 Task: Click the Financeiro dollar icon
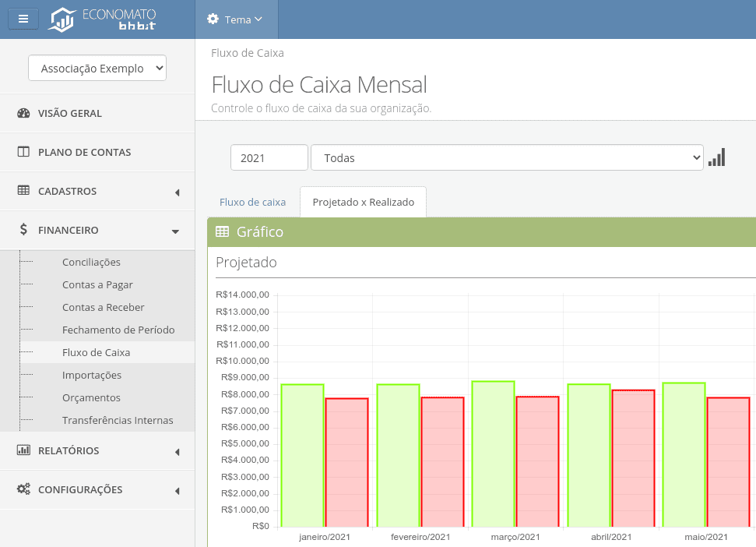(x=23, y=229)
